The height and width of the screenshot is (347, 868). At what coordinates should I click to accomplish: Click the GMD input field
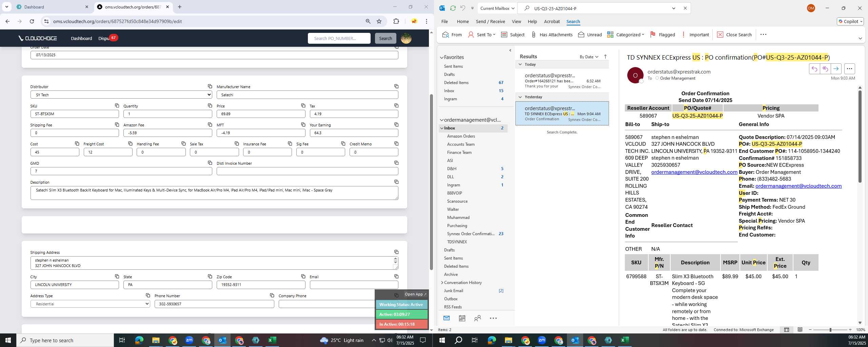tap(121, 171)
